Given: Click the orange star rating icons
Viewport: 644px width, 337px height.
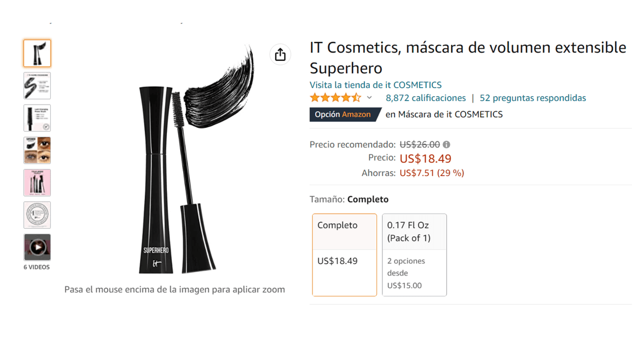Looking at the screenshot, I should click(x=335, y=98).
